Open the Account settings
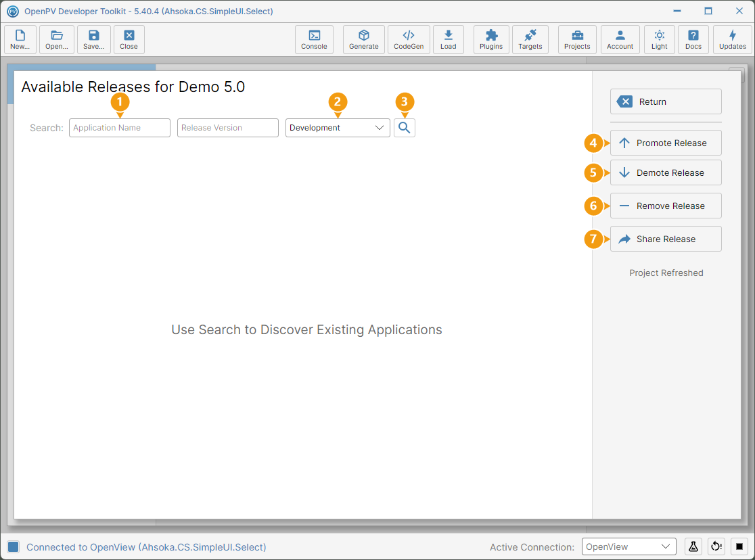This screenshot has width=755, height=560. point(620,39)
